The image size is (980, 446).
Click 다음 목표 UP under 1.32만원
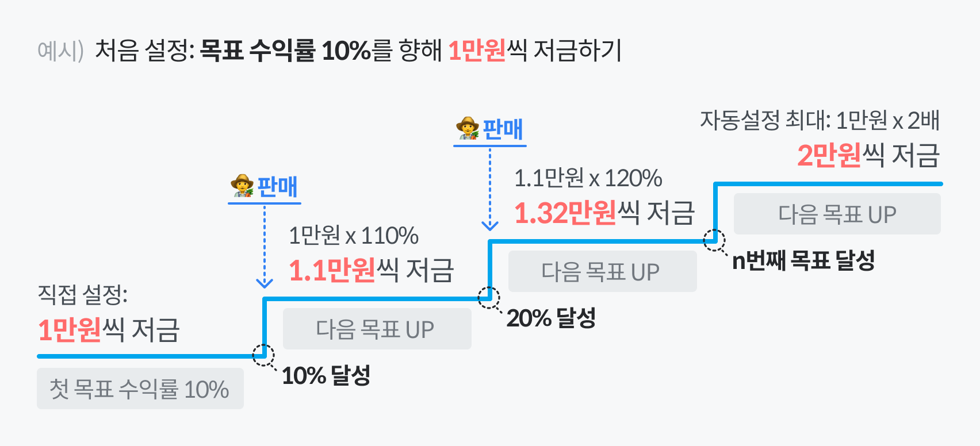[603, 271]
